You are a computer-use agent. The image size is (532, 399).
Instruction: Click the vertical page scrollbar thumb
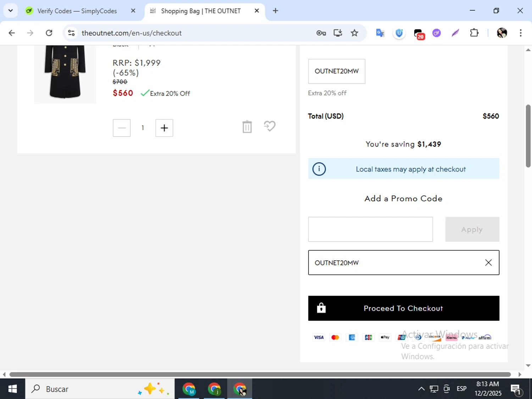pos(528,136)
